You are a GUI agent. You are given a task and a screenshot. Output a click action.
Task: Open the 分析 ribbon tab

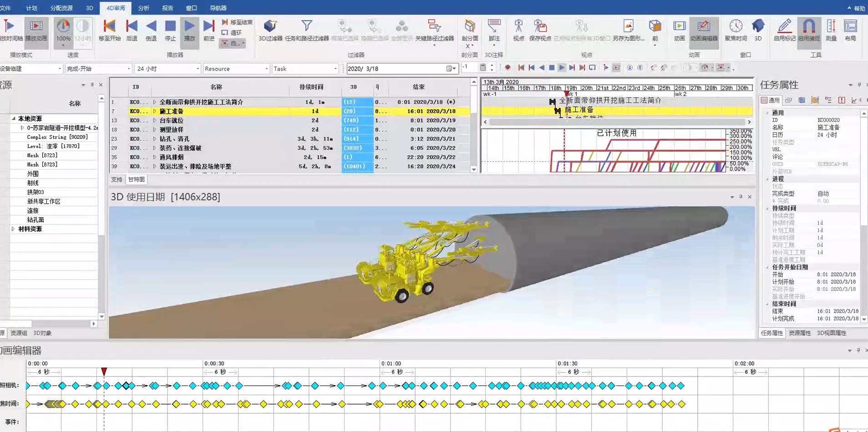144,8
